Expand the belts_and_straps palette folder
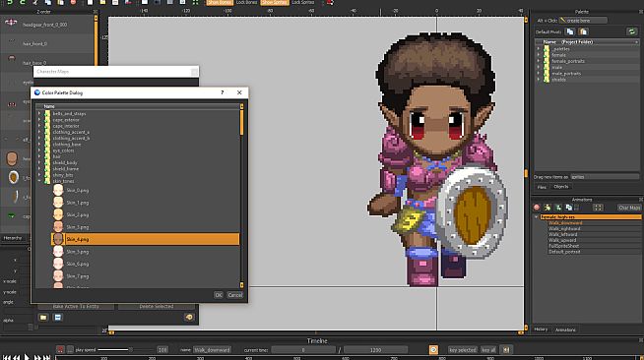 (39, 113)
